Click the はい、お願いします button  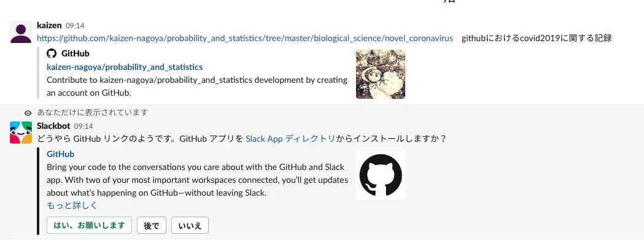tap(89, 225)
